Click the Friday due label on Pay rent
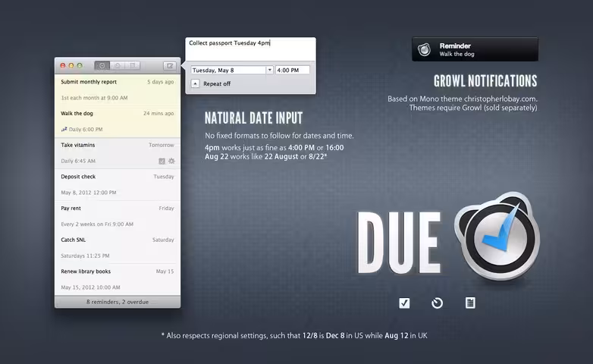The image size is (593, 364). tap(166, 208)
